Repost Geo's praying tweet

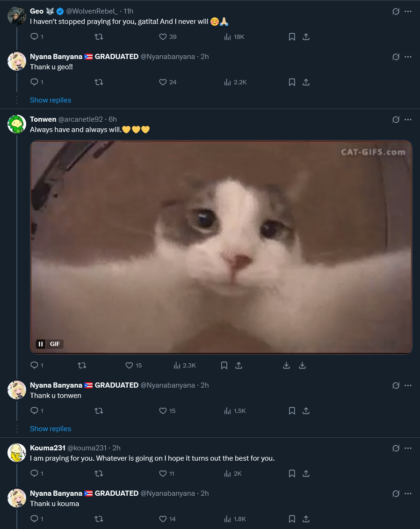pyautogui.click(x=99, y=37)
